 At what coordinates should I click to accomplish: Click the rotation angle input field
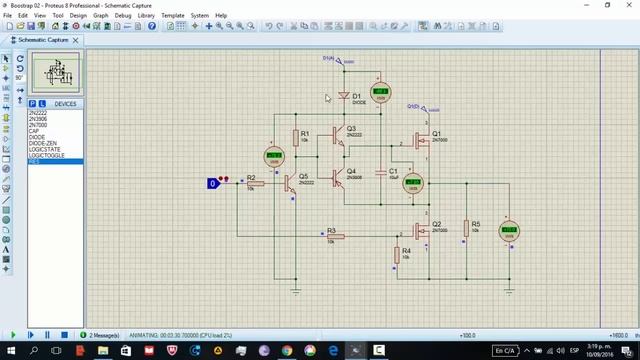click(20, 78)
